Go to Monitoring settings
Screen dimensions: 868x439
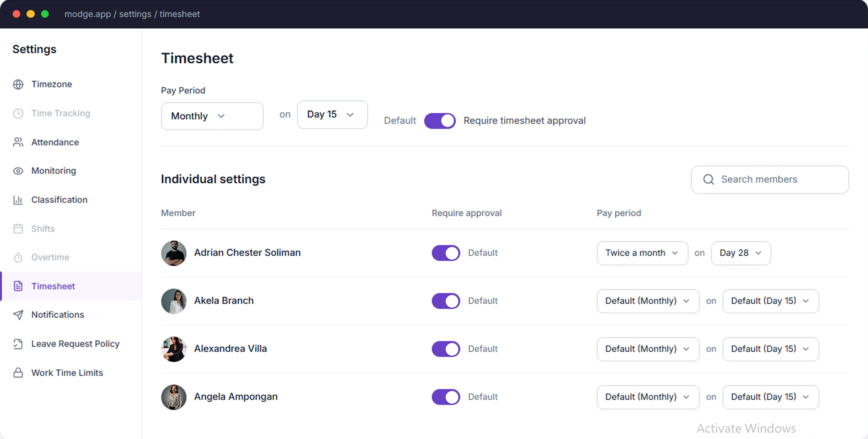coord(71,171)
